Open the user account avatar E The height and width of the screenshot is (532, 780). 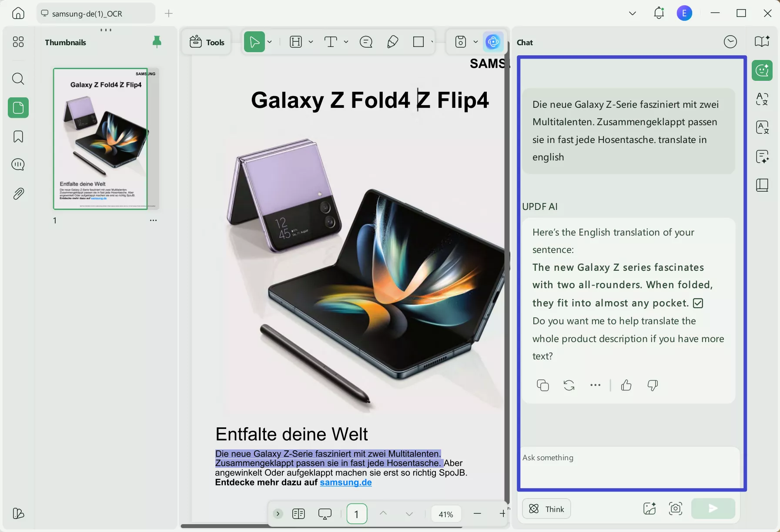coord(684,13)
